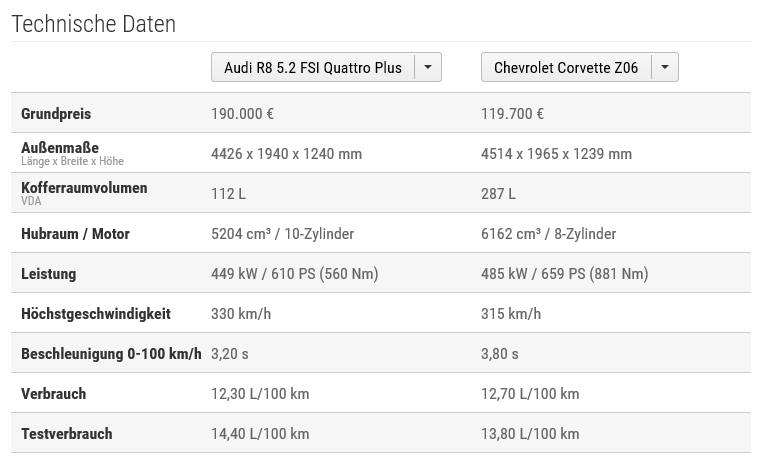Click the Kofferraumvolumen label
Image resolution: width=761 pixels, height=463 pixels.
84,188
